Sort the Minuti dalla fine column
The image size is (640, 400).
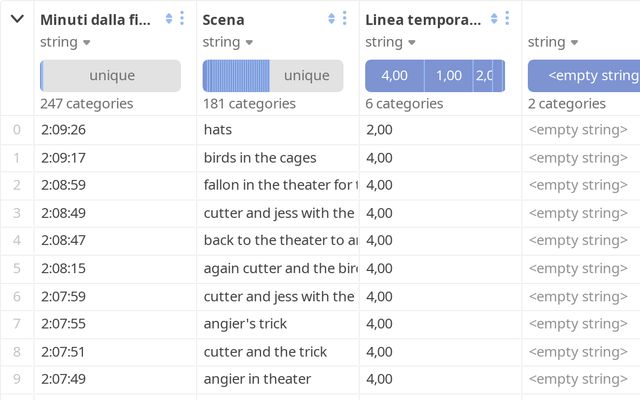[x=169, y=18]
